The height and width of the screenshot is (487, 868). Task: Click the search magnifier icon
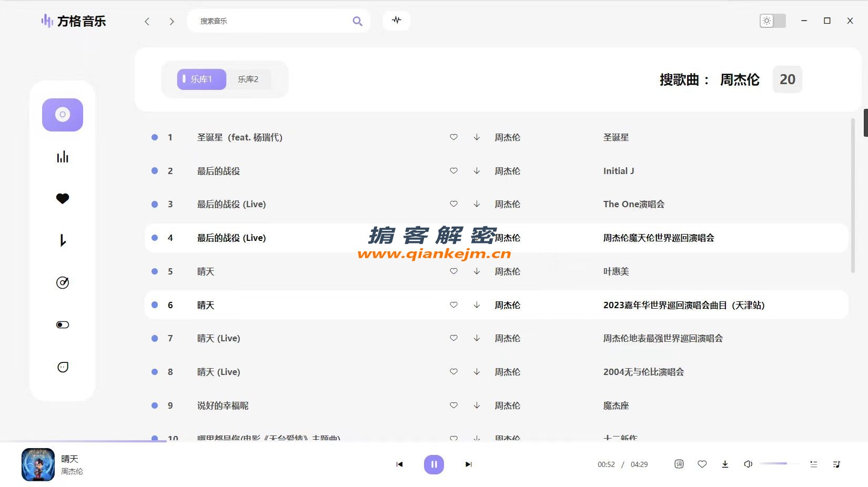pyautogui.click(x=357, y=21)
